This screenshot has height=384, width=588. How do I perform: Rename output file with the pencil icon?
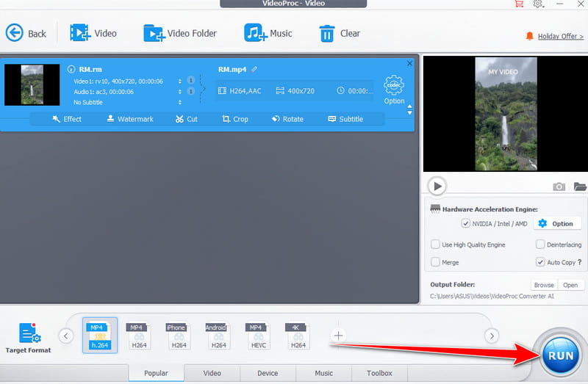pyautogui.click(x=254, y=70)
